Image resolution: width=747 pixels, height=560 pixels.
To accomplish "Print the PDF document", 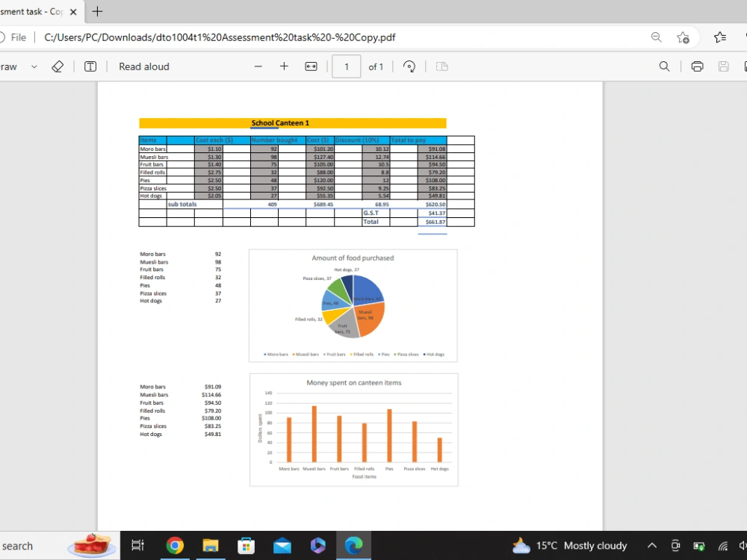I will coord(697,66).
